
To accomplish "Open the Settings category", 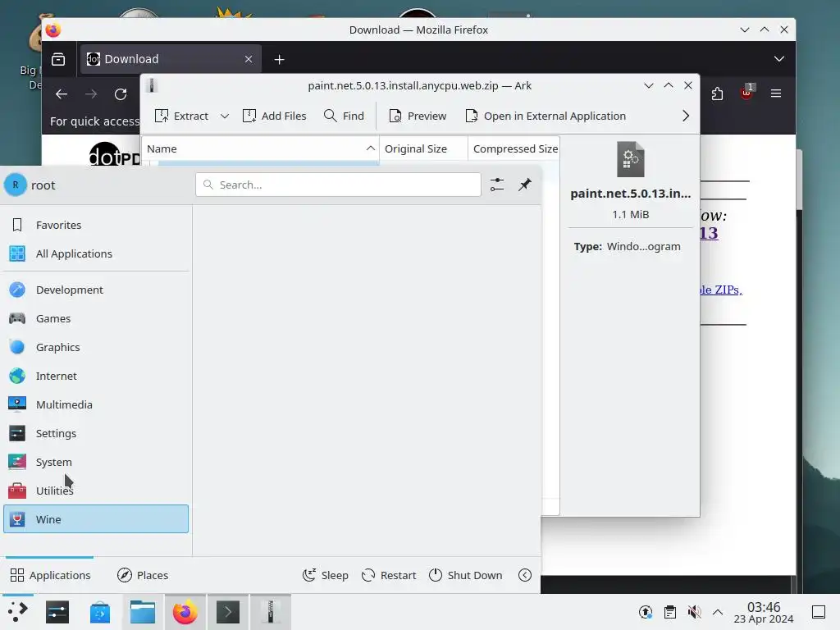I will click(x=96, y=433).
